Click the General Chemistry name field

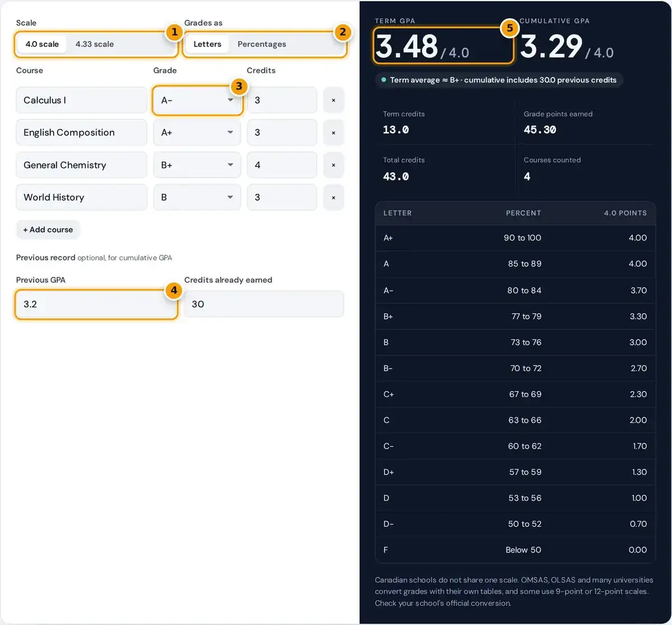[82, 165]
